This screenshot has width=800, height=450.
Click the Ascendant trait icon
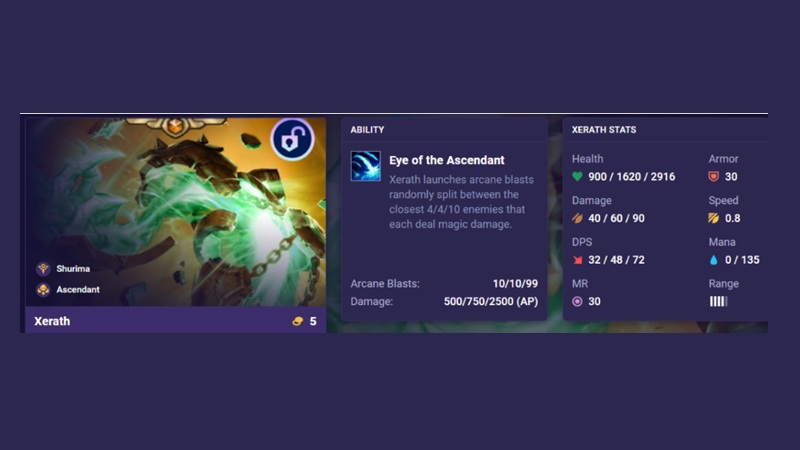tap(43, 289)
